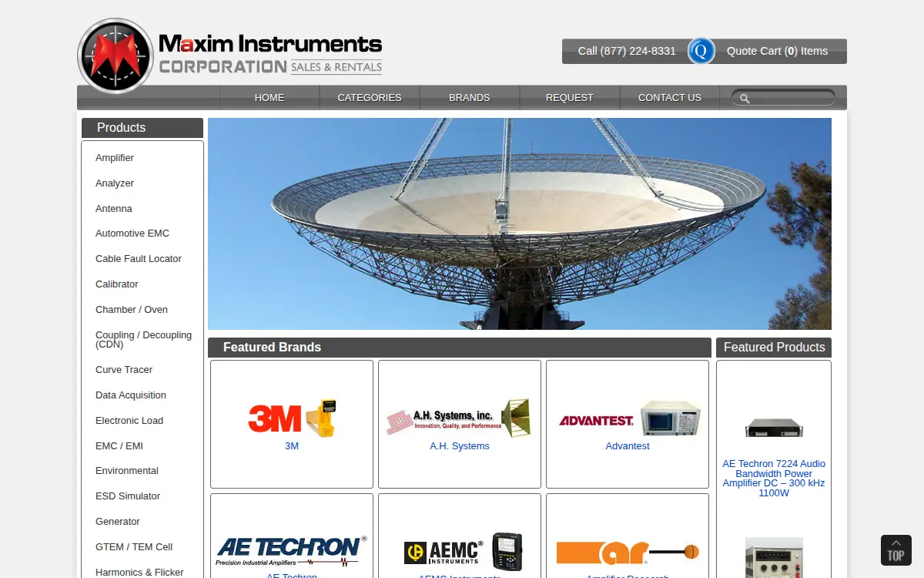
Task: Click the 3M brand logo
Action: click(x=292, y=418)
